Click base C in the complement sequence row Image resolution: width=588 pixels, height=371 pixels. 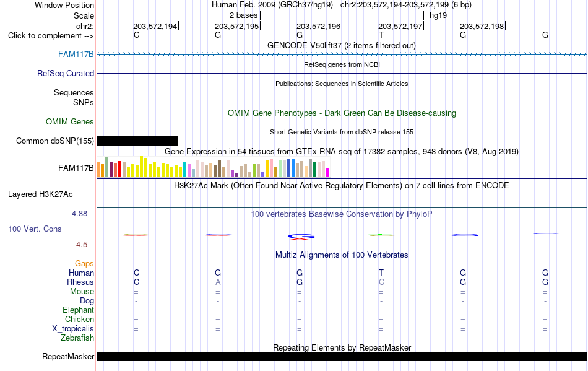click(137, 35)
